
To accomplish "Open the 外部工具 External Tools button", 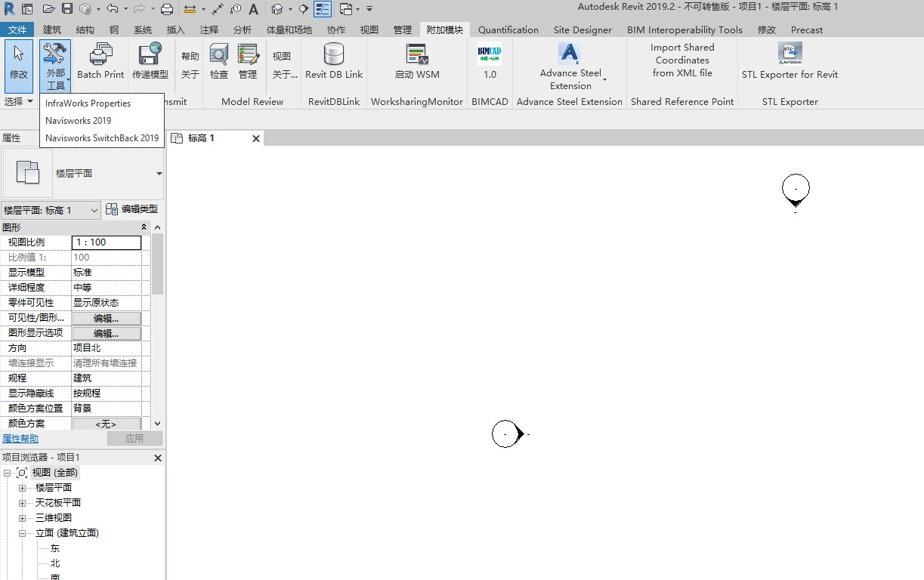I will tap(56, 66).
